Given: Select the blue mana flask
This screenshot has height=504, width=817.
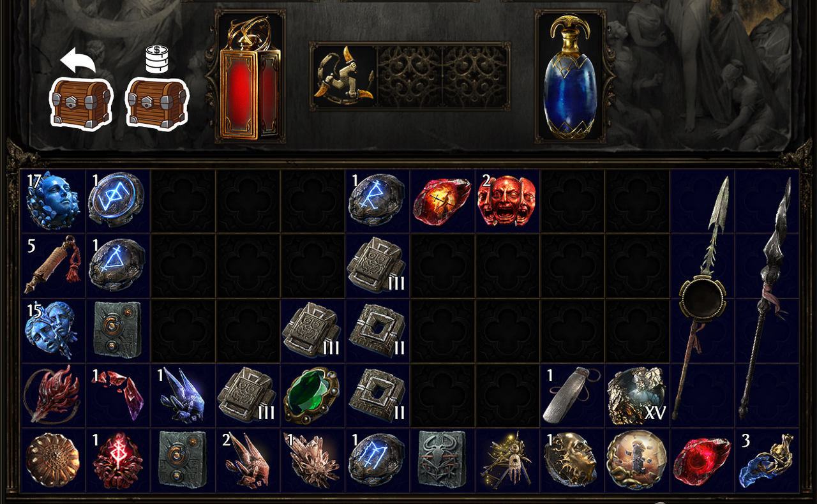Looking at the screenshot, I should pos(570,78).
